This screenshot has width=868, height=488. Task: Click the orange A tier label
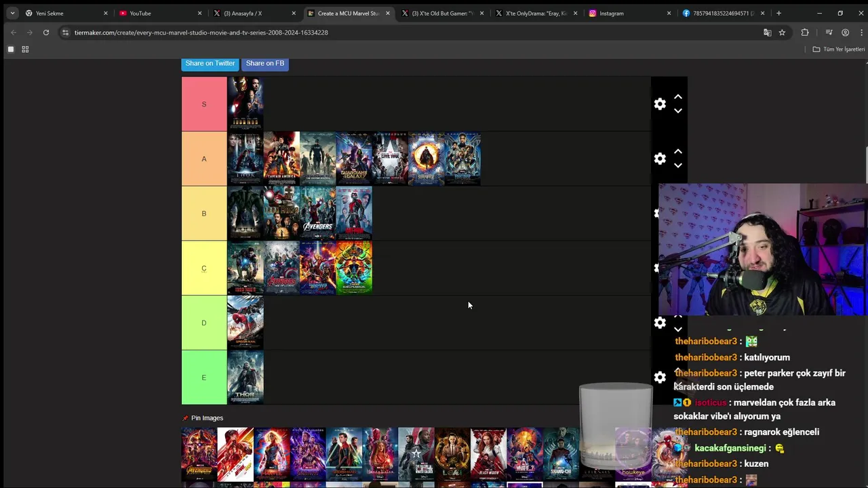204,159
